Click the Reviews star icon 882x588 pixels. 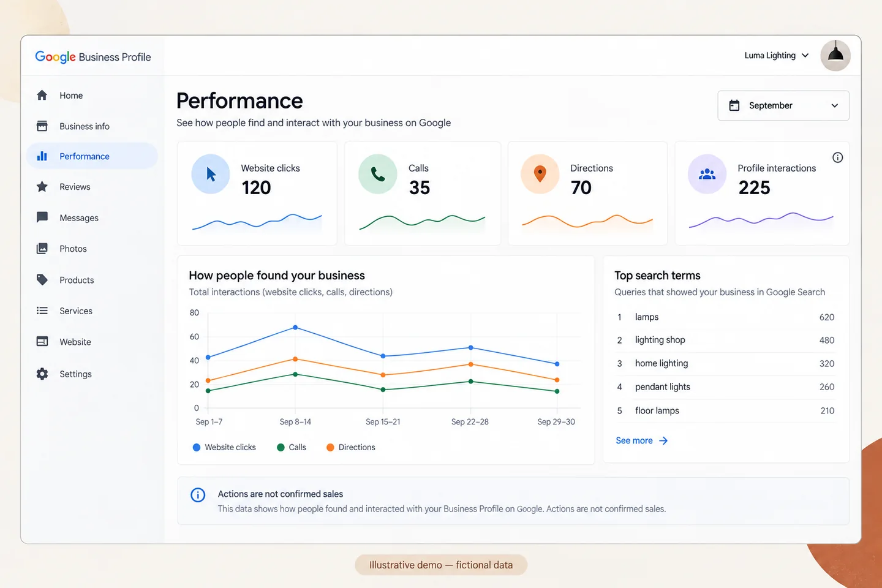point(42,186)
